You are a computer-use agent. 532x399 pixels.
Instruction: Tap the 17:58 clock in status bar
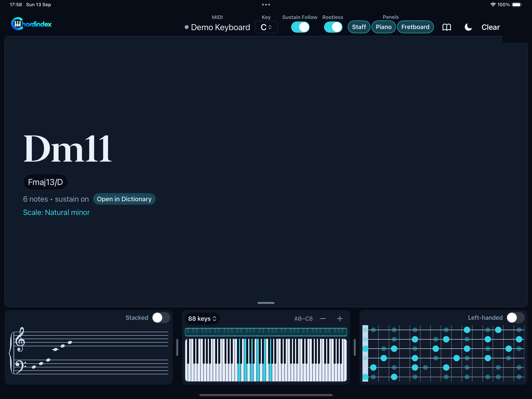[x=16, y=5]
